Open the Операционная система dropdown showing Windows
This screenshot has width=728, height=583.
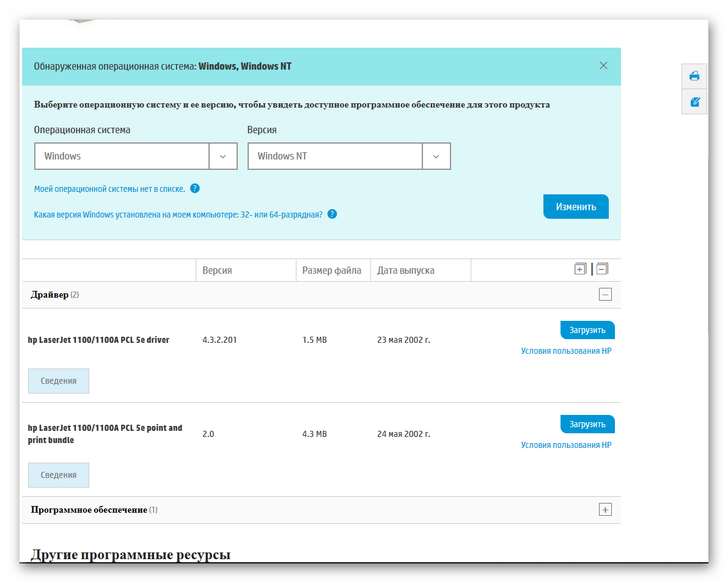pyautogui.click(x=136, y=156)
